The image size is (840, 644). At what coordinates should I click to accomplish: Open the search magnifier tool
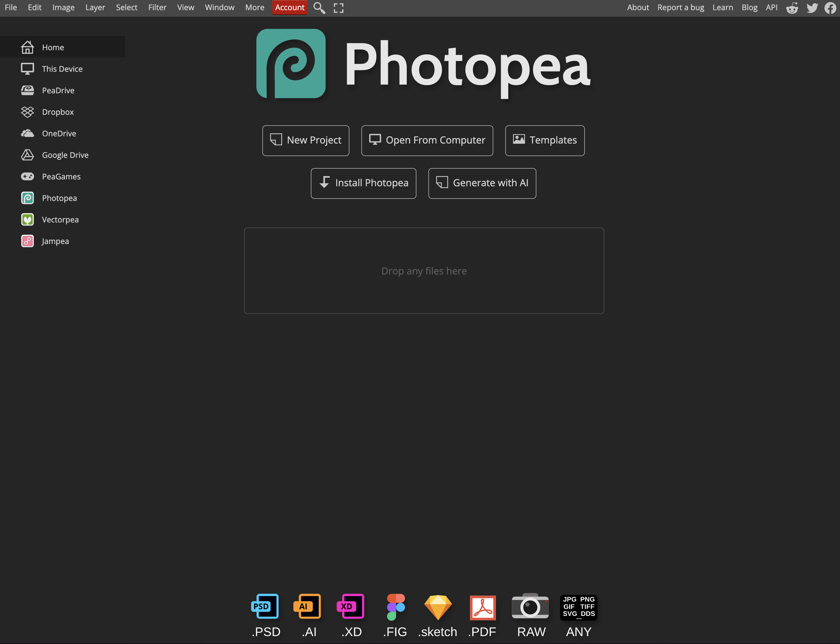319,7
